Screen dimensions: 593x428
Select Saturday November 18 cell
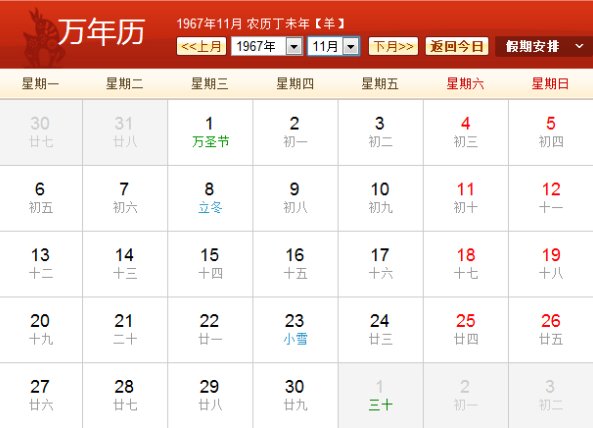click(x=466, y=264)
